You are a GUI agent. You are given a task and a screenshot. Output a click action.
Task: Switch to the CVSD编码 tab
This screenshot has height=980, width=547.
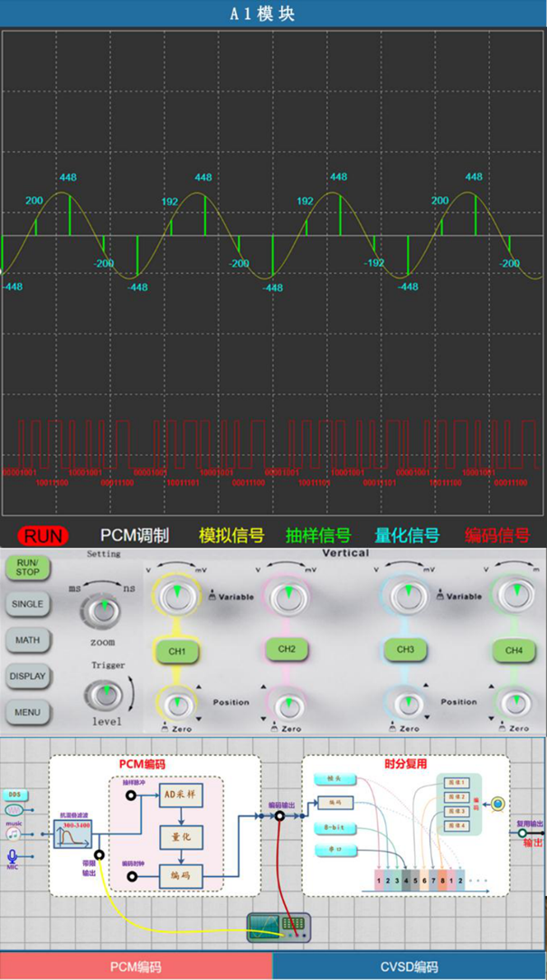pyautogui.click(x=410, y=966)
